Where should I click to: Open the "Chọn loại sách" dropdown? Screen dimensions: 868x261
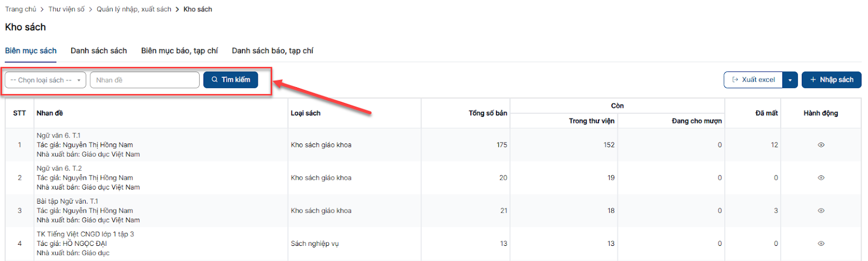pos(46,80)
